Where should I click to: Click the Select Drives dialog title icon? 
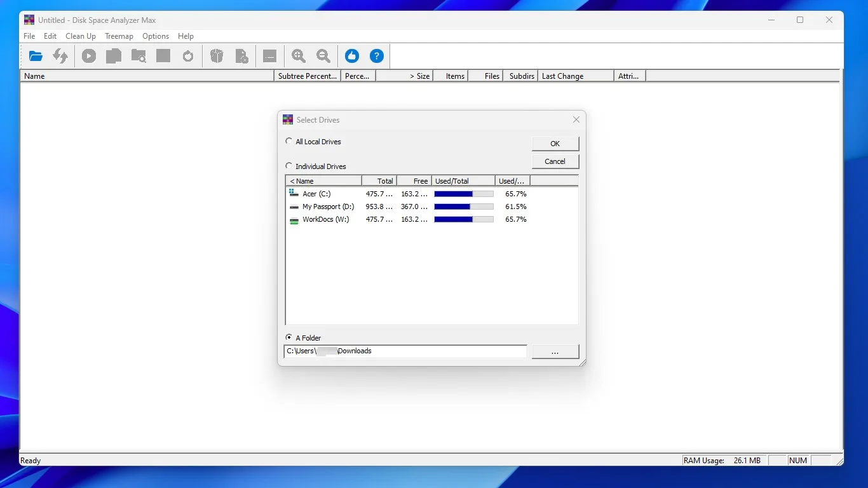tap(288, 119)
